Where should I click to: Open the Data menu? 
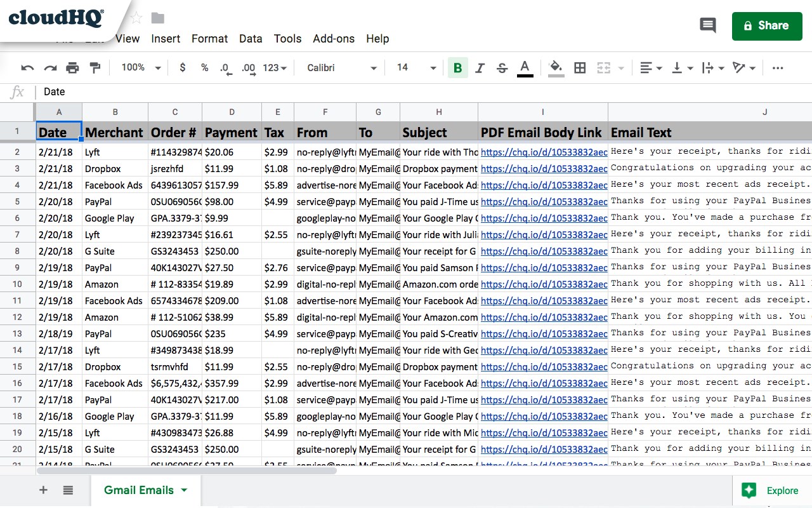tap(251, 39)
